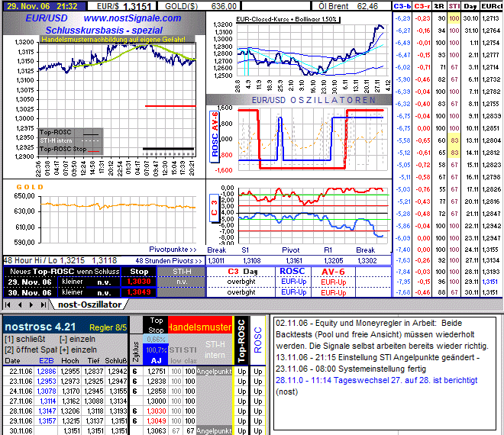
Task: Click red Stop value 1,3049 beside 30. Nov. 06
Action: coord(138,292)
